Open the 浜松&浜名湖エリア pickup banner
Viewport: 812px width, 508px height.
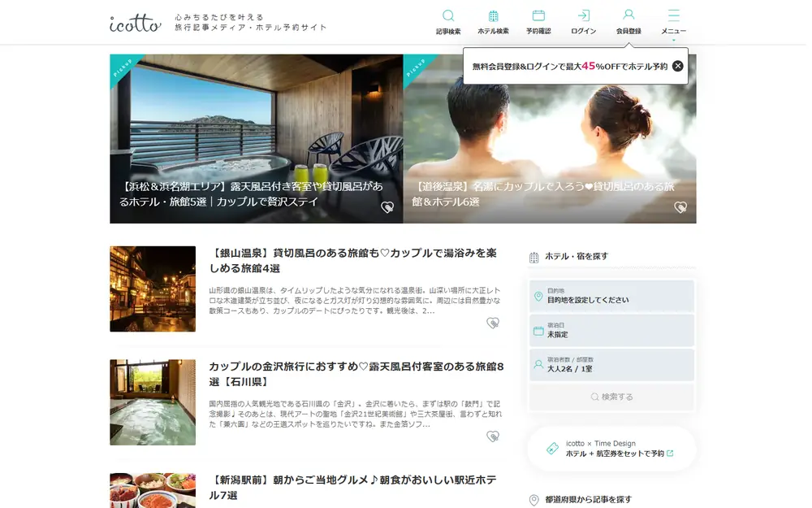pos(257,139)
